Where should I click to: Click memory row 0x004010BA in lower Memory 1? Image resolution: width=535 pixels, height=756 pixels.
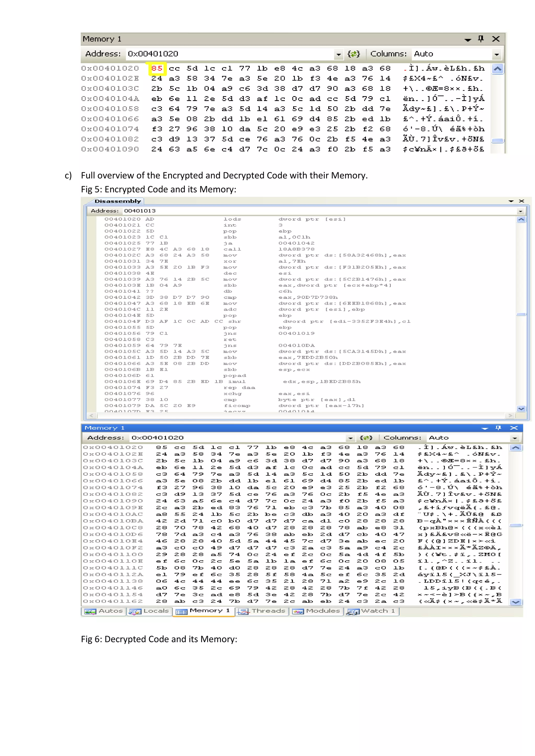(x=293, y=521)
